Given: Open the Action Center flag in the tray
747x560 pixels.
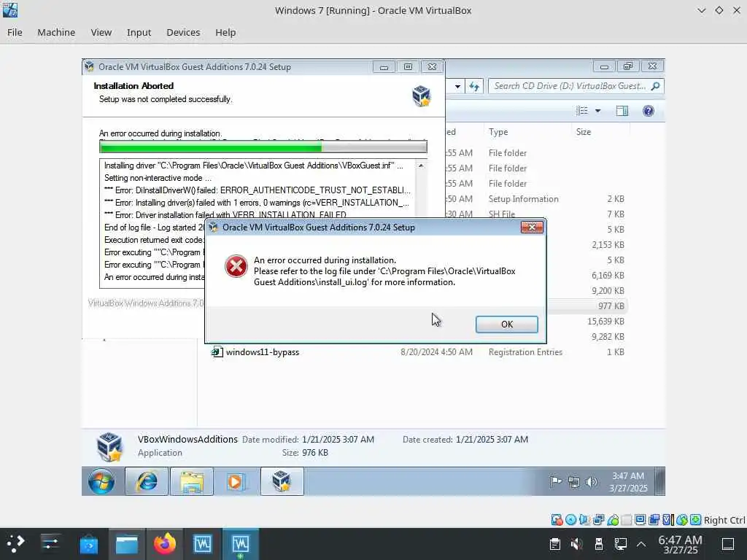Looking at the screenshot, I should [555, 482].
